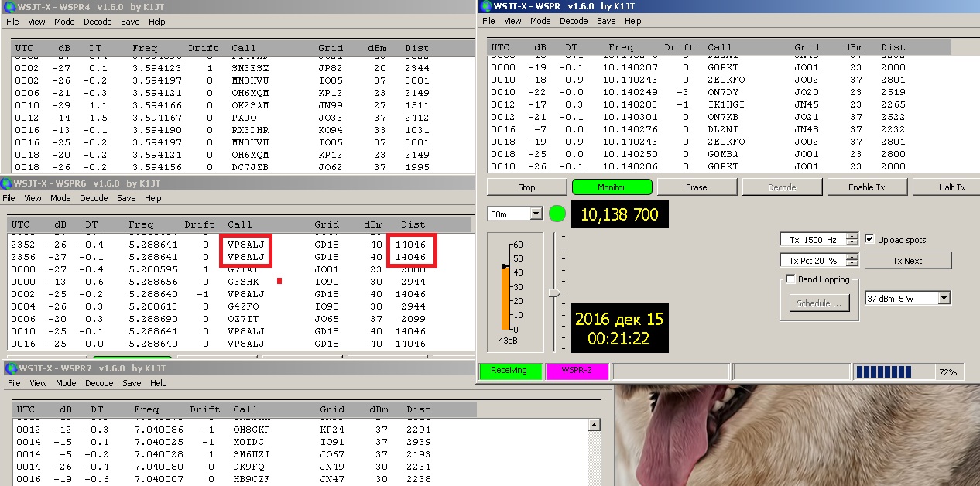
Task: Select the OK2SAM row in WSPR4 window
Action: (x=242, y=105)
